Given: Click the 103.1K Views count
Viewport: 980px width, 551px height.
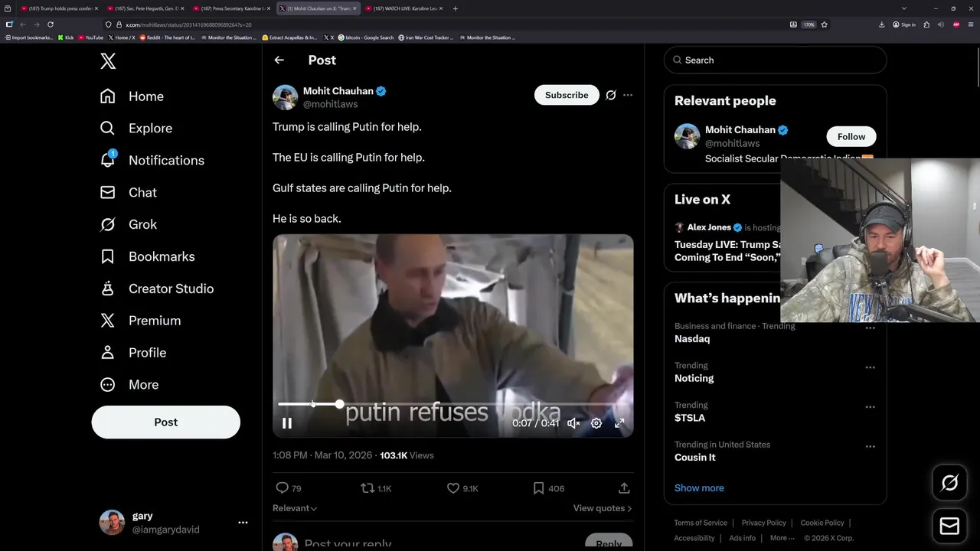Looking at the screenshot, I should [x=407, y=455].
